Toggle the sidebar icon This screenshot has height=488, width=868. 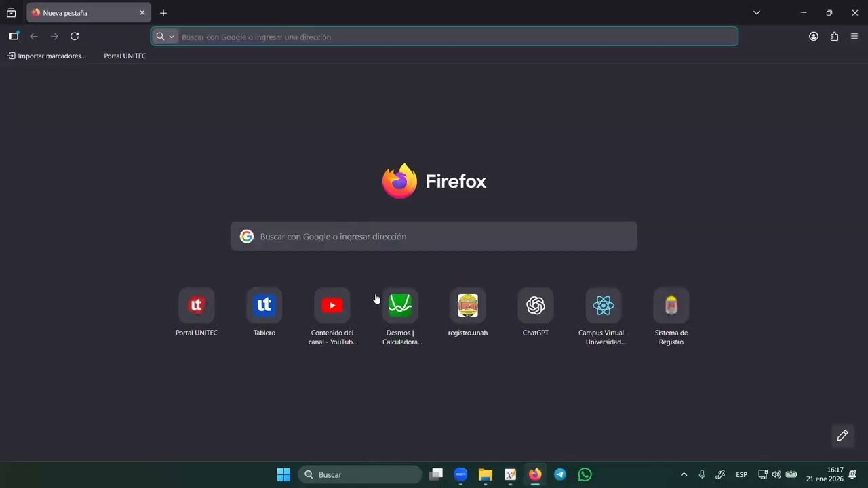(x=14, y=37)
